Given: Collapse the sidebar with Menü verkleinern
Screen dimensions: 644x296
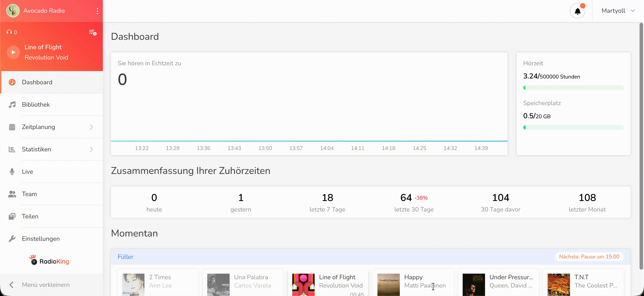Looking at the screenshot, I should [x=40, y=285].
